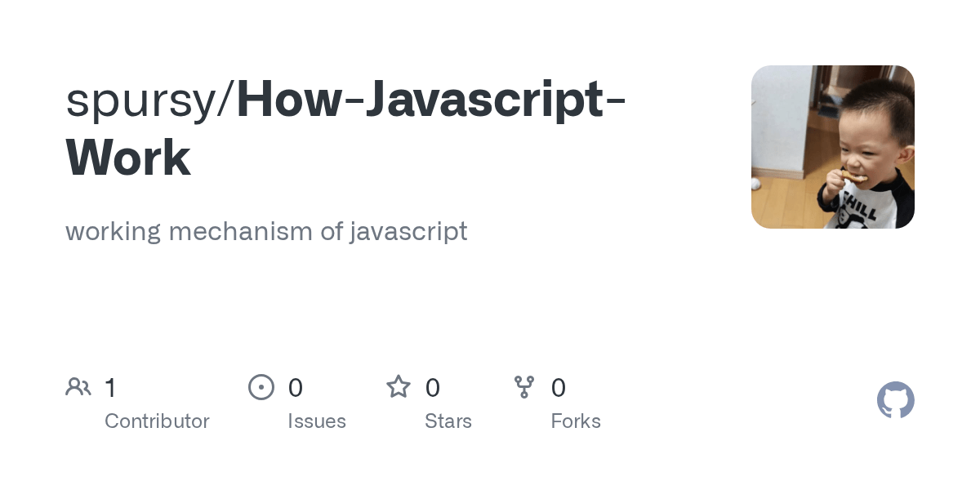
Task: Click the Issues label
Action: click(x=317, y=421)
